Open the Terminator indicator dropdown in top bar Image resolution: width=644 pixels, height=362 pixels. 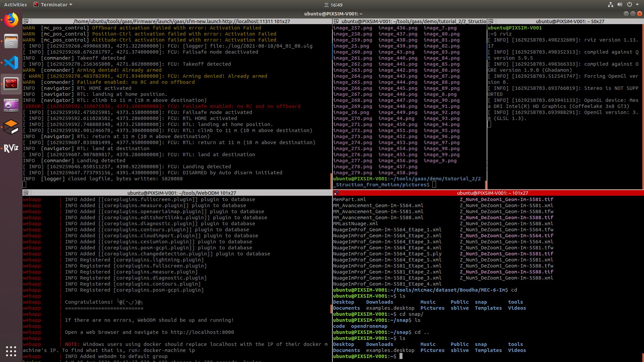coord(52,4)
